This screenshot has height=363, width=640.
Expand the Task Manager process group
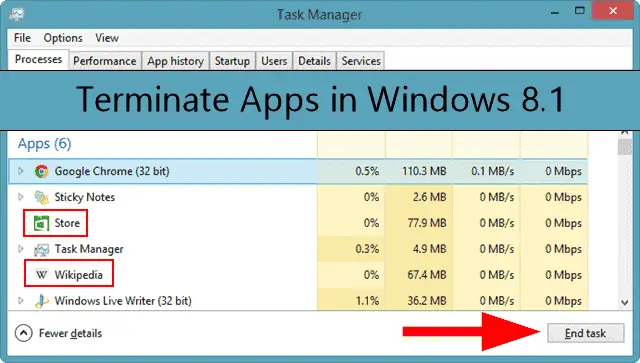[x=20, y=249]
